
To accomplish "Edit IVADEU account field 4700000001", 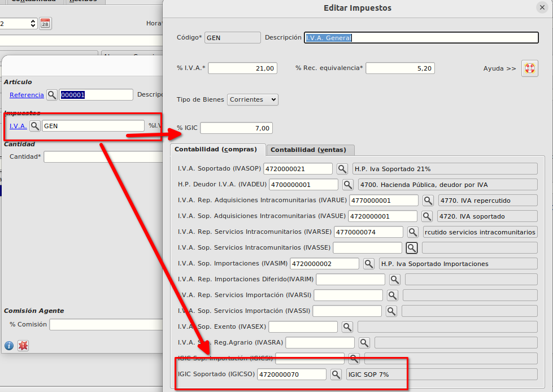I will point(304,184).
